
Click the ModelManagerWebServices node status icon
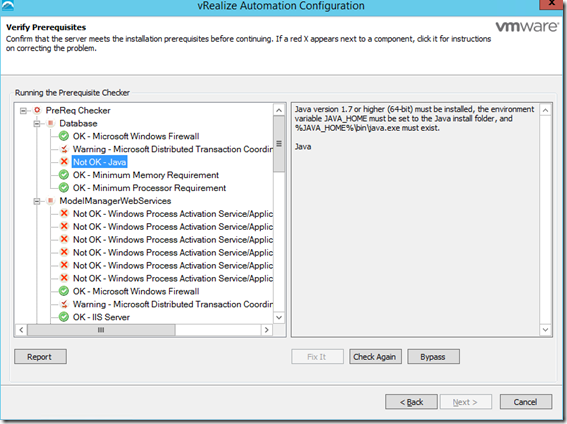(x=51, y=201)
